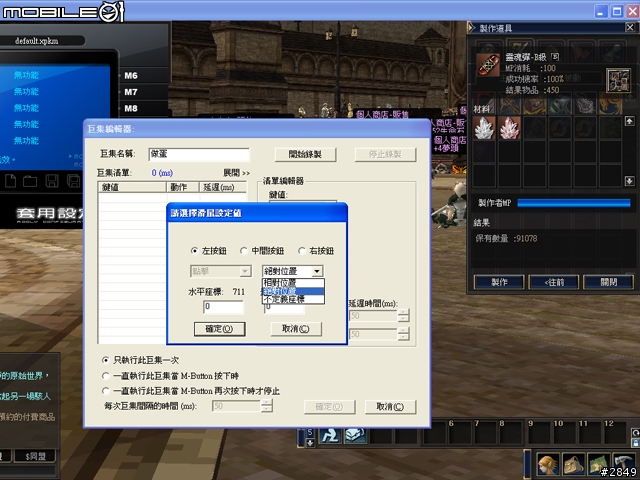Pick 相對位置 from the dropdown list
640x480 pixels.
click(293, 282)
